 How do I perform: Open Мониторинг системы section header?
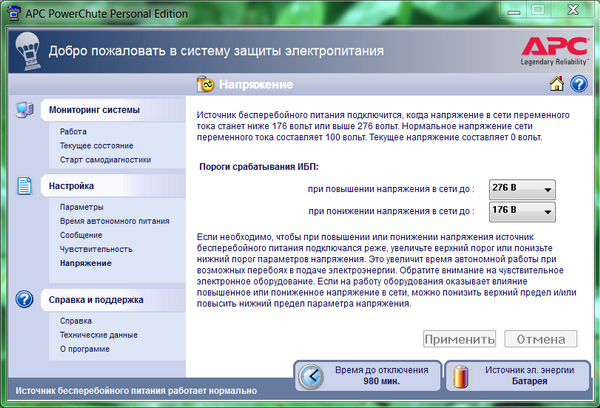pos(113,110)
